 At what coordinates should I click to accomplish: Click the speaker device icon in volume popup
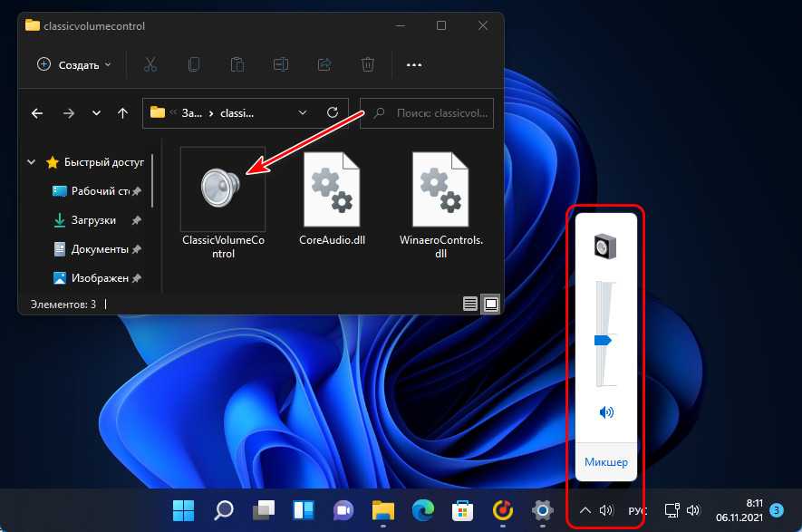pyautogui.click(x=604, y=247)
